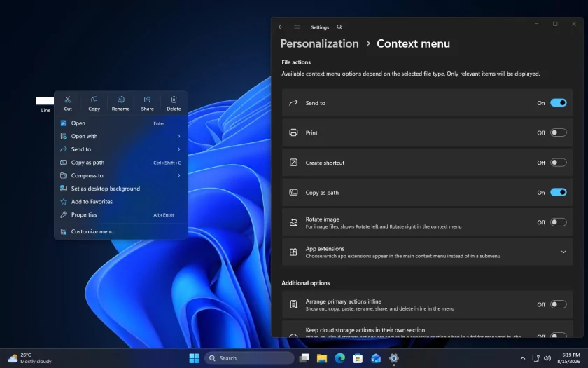Click the taskbar Search box
Screen dimensions: 588x368
tap(249, 358)
